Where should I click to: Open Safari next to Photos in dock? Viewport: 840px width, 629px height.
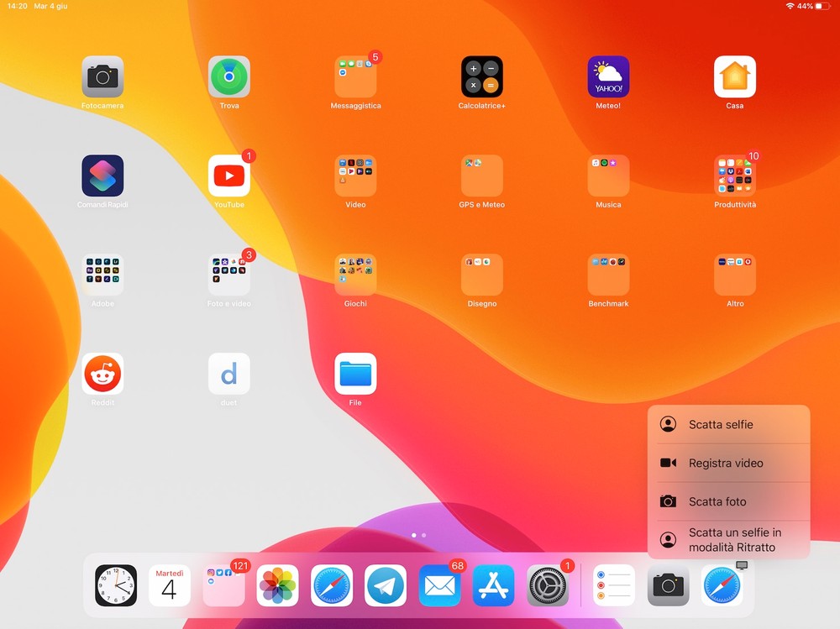point(332,585)
